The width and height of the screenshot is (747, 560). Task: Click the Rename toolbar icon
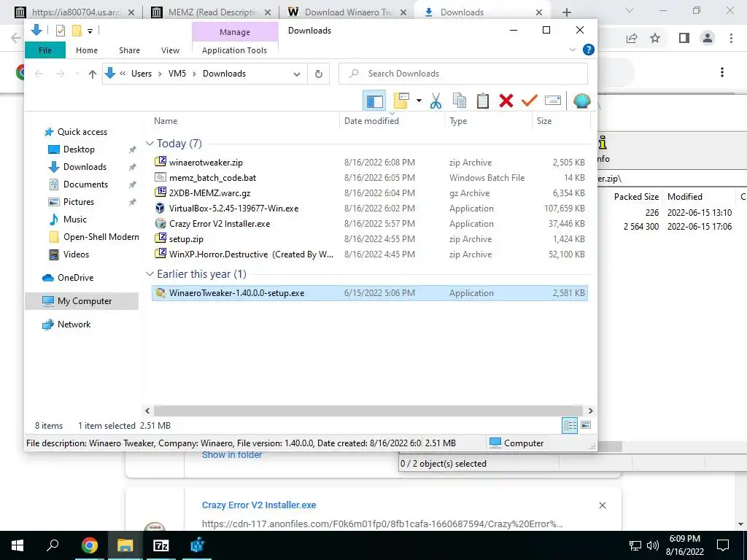click(x=553, y=101)
